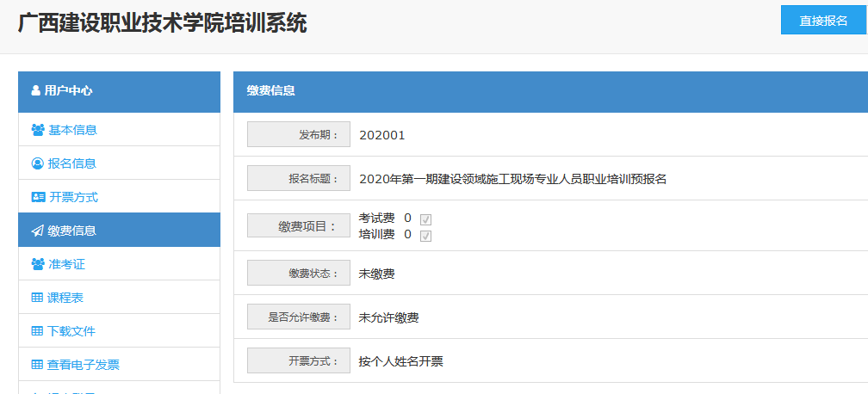868x394 pixels.
Task: Click the paper plane icon in 缴费信息
Action: click(37, 231)
